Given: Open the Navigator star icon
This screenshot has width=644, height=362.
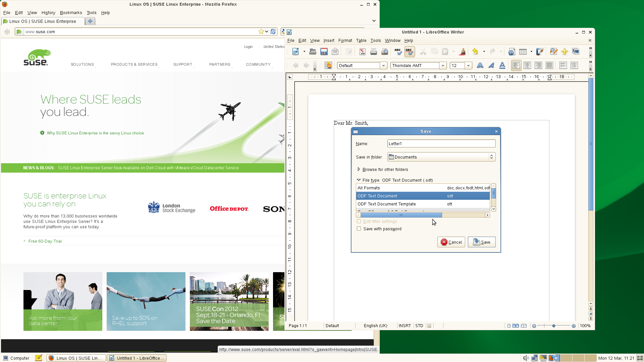Looking at the screenshot, I should point(565,52).
